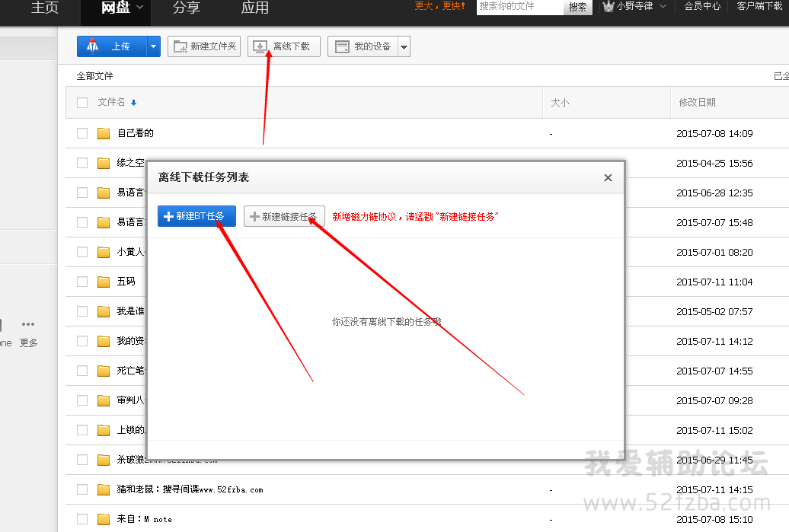The height and width of the screenshot is (532, 789).
Task: Switch to the 分享 tab
Action: (x=187, y=8)
